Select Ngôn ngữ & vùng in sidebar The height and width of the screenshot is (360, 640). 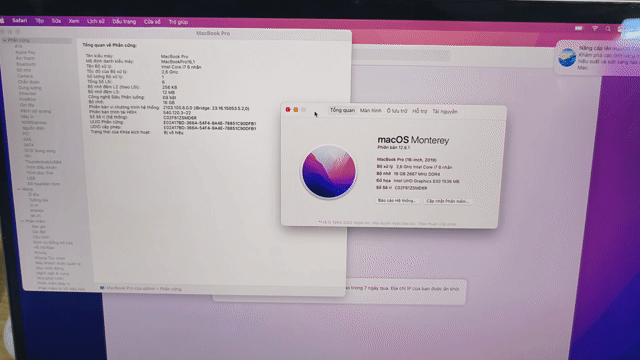[53, 273]
